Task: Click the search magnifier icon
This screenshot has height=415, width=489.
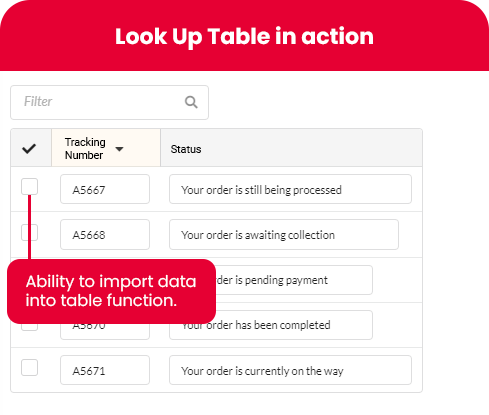Action: [191, 102]
